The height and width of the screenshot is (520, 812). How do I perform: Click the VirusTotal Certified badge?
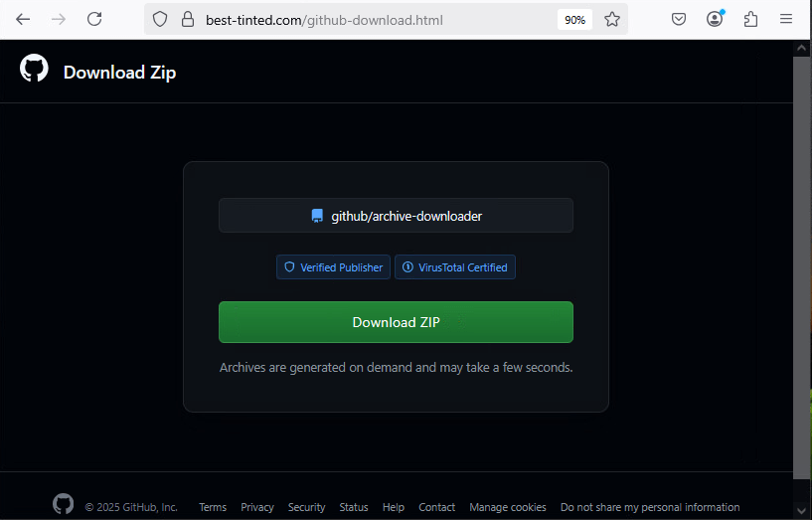click(455, 267)
